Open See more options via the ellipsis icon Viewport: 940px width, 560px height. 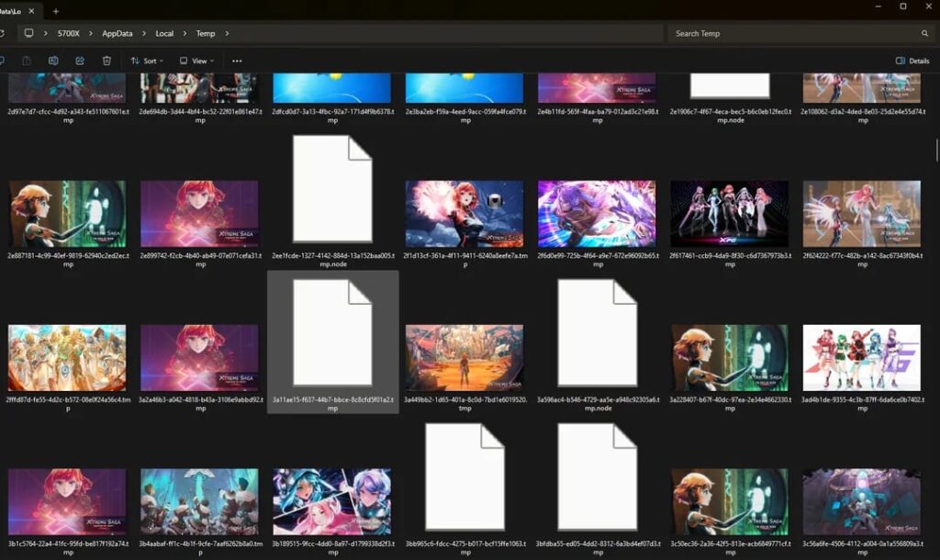tap(237, 60)
